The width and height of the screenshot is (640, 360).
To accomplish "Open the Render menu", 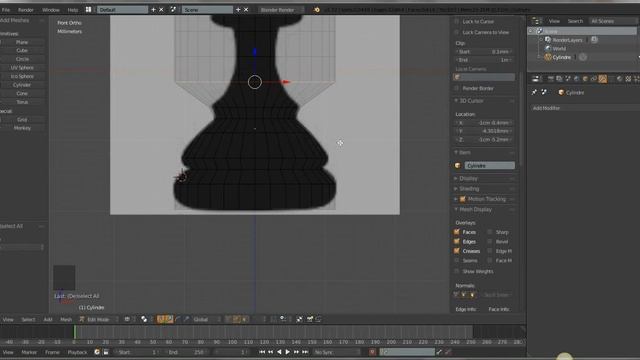I will click(26, 10).
